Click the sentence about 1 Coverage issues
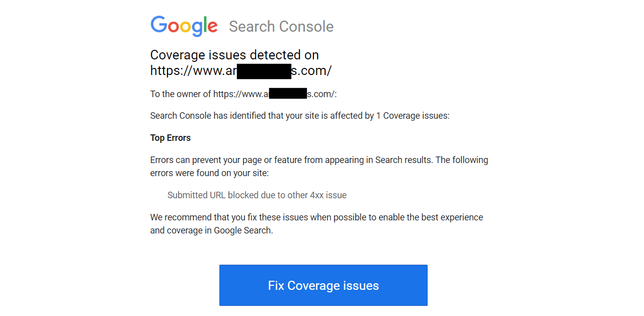 [x=300, y=116]
